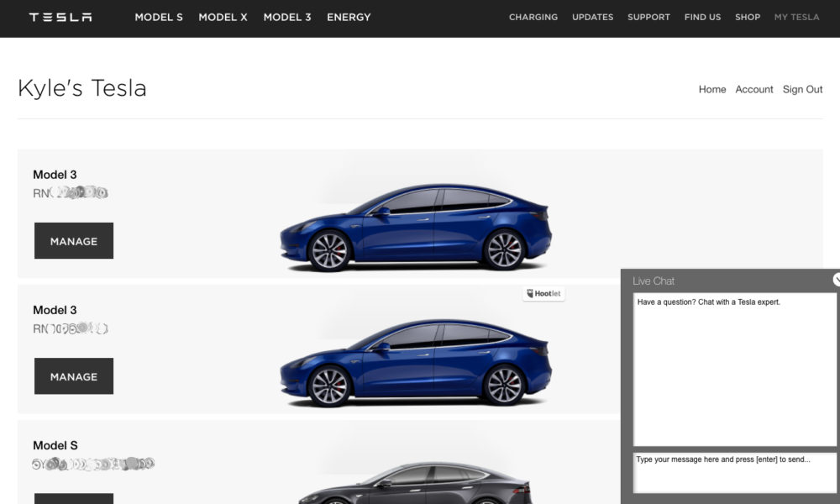Focus the live chat message box

click(734, 472)
